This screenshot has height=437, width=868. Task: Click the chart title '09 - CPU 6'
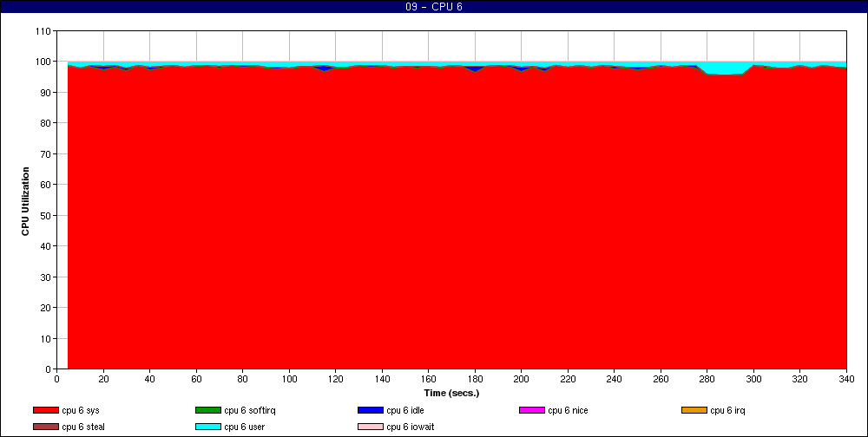433,7
